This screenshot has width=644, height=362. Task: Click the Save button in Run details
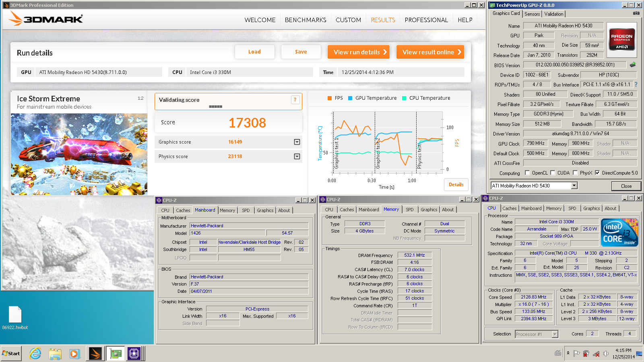point(301,52)
